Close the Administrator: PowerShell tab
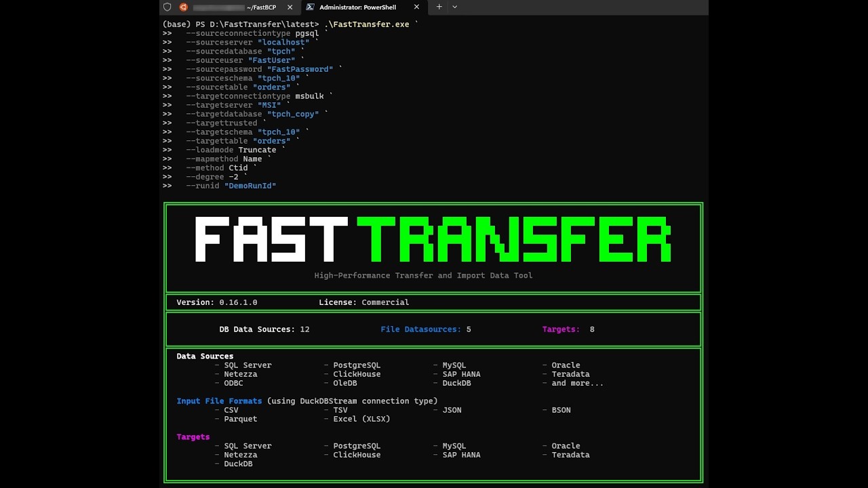 point(416,7)
